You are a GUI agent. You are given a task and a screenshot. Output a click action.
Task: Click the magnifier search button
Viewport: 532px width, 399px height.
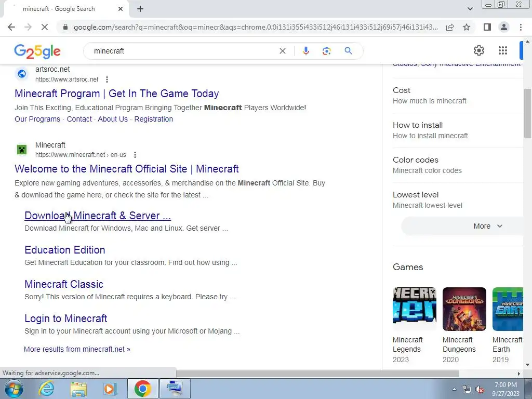[x=348, y=51]
